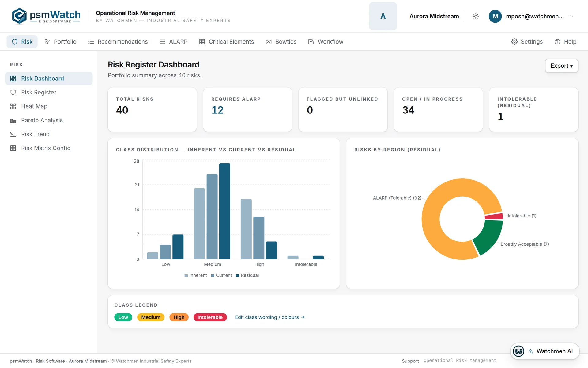Click the Heat Map sidebar icon
Viewport: 588px width, 368px height.
(x=13, y=106)
